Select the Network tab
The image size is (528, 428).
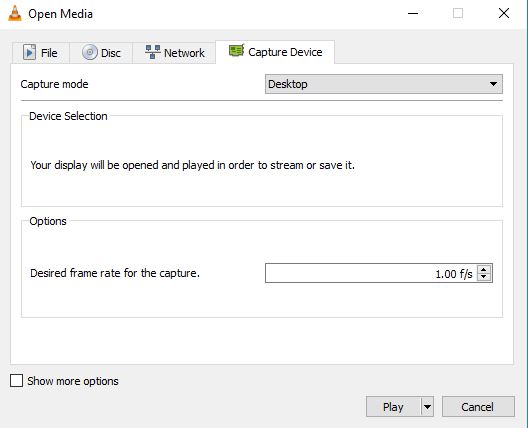coord(174,53)
